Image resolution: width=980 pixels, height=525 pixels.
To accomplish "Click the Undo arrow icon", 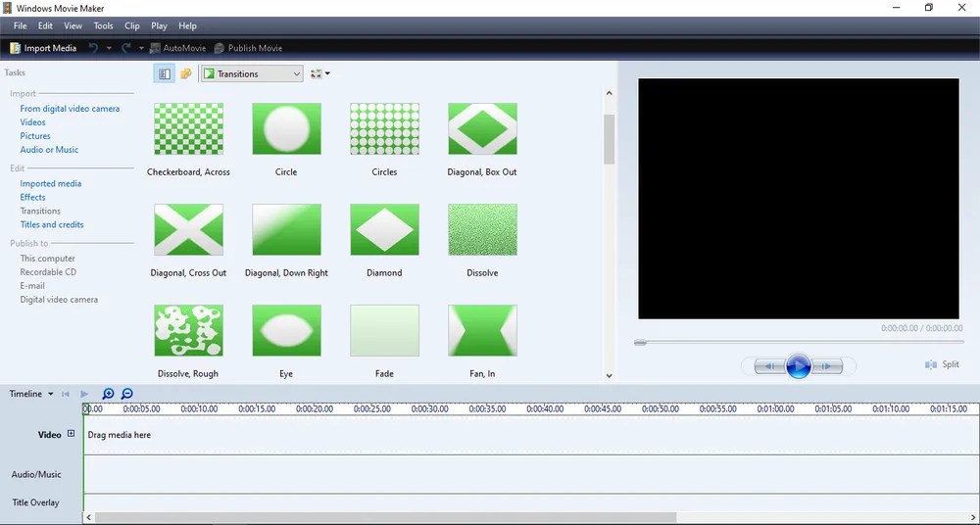I will pos(93,48).
